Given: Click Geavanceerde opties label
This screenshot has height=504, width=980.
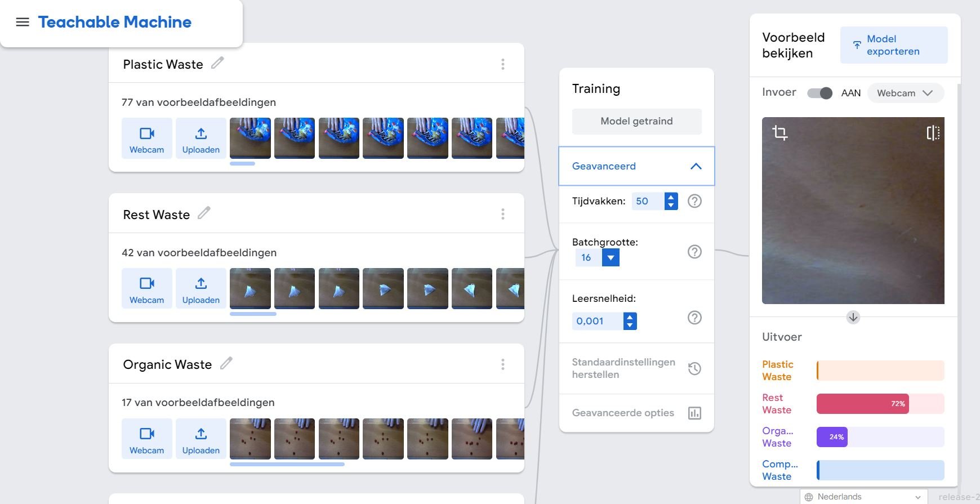Looking at the screenshot, I should 623,413.
